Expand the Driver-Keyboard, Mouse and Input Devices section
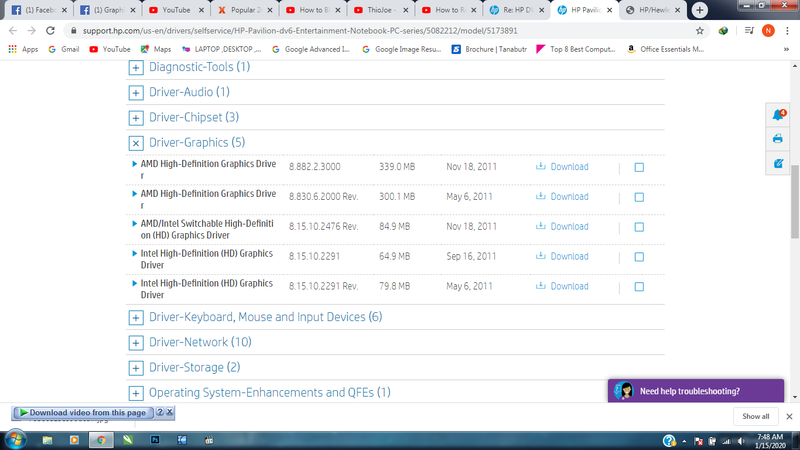This screenshot has width=800, height=450. point(136,317)
